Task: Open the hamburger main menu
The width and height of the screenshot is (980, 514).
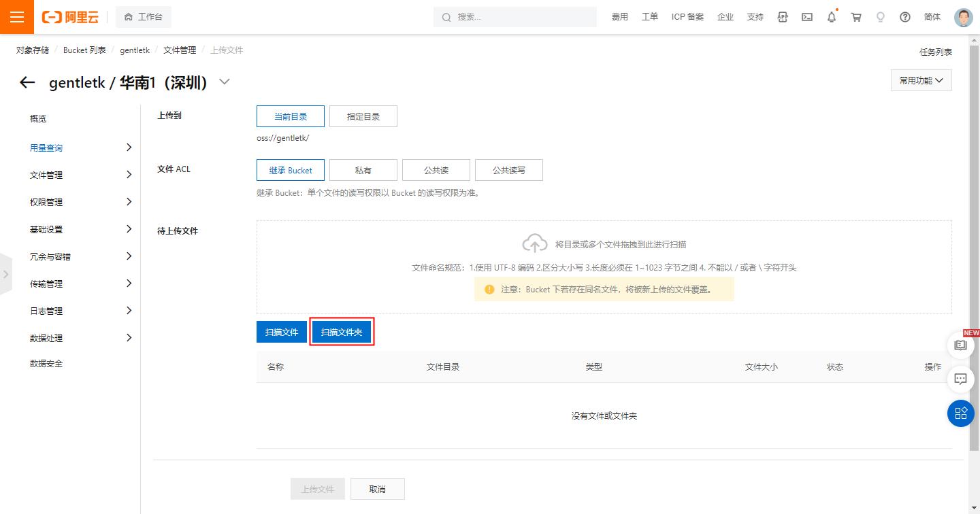Action: click(17, 17)
